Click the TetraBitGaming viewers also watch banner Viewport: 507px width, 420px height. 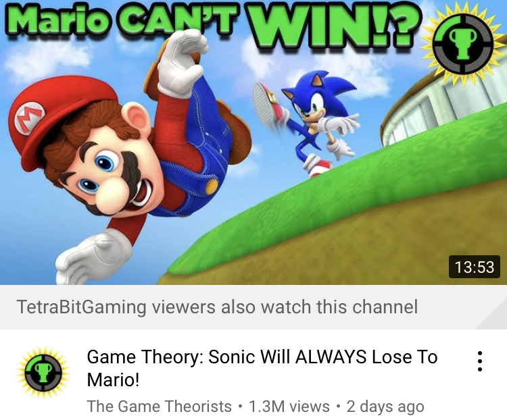click(254, 307)
